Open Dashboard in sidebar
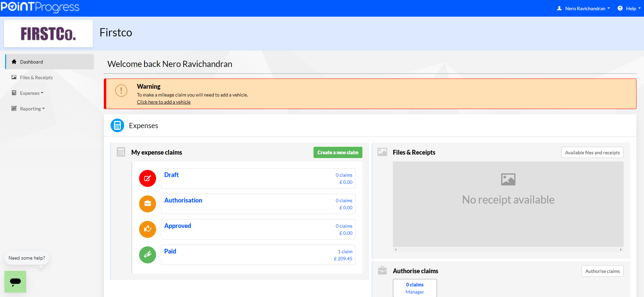644x297 pixels. pos(50,62)
